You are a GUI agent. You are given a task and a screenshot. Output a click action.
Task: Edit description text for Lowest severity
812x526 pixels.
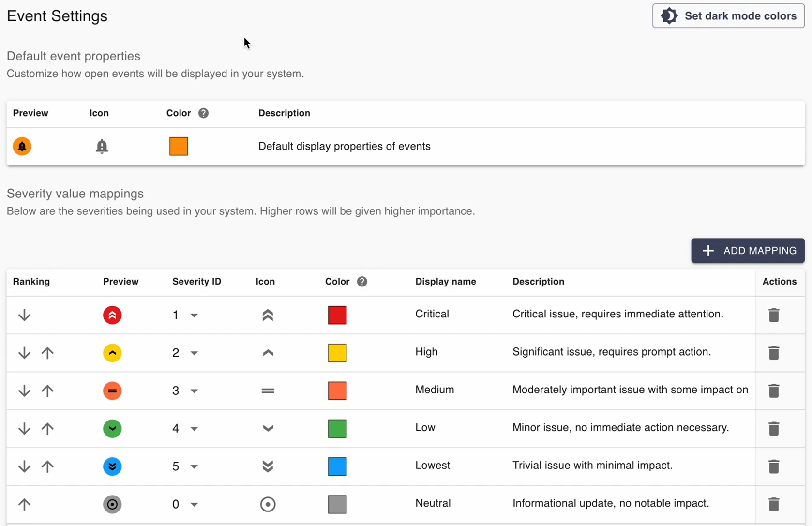(x=592, y=466)
